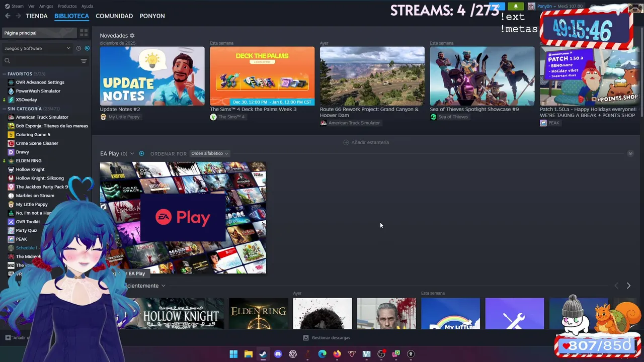Open Orden alfabético sort dropdown
The width and height of the screenshot is (644, 362).
tap(209, 154)
